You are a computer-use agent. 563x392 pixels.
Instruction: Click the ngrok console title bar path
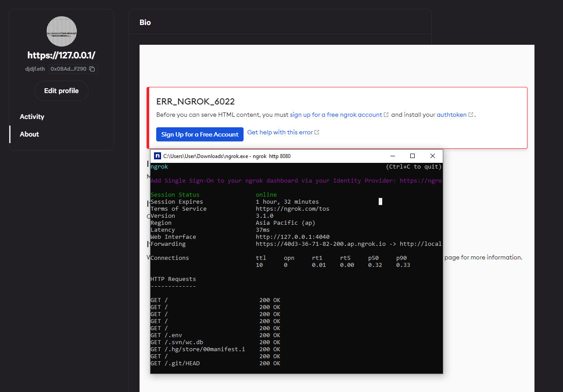pos(227,156)
